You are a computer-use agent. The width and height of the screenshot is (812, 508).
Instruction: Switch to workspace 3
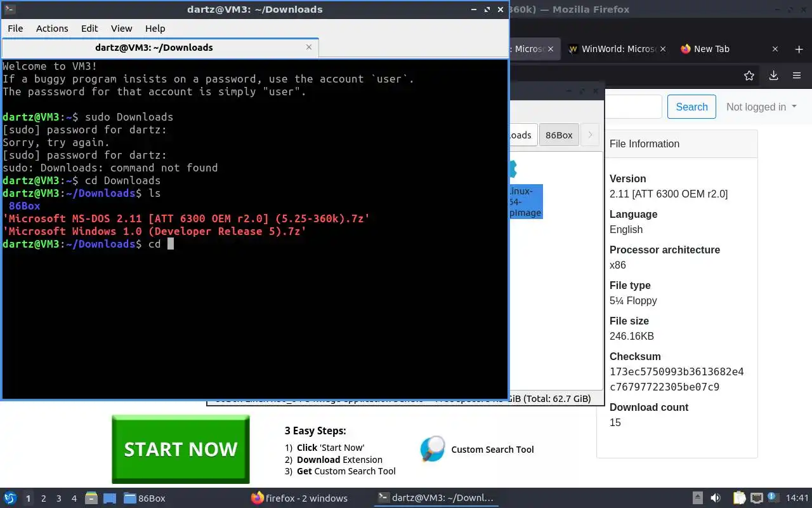[x=58, y=498]
